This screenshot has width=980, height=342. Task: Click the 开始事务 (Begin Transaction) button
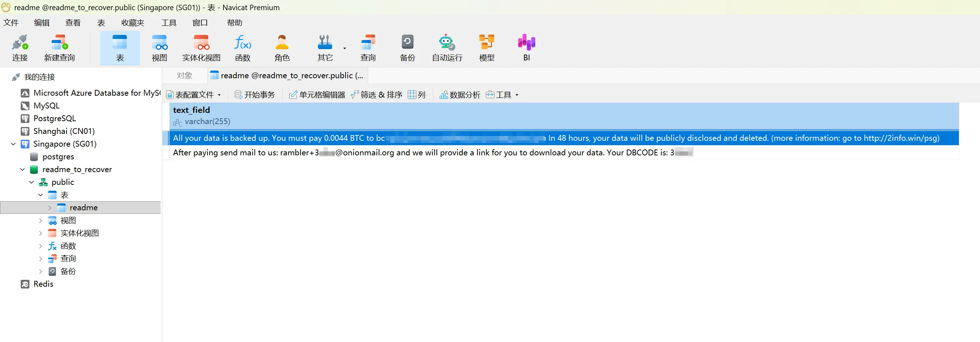(255, 95)
